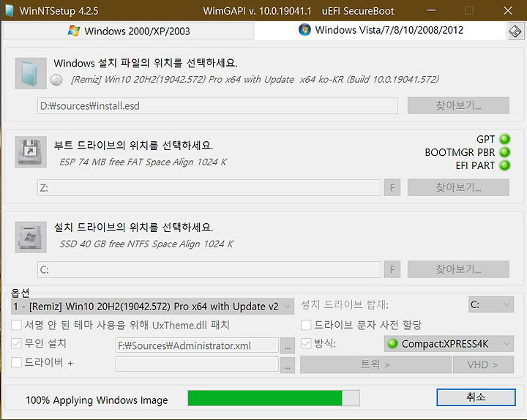Image resolution: width=527 pixels, height=420 pixels.
Task: Click the [Remiz] Win10 20H2 image description
Action: (x=255, y=80)
